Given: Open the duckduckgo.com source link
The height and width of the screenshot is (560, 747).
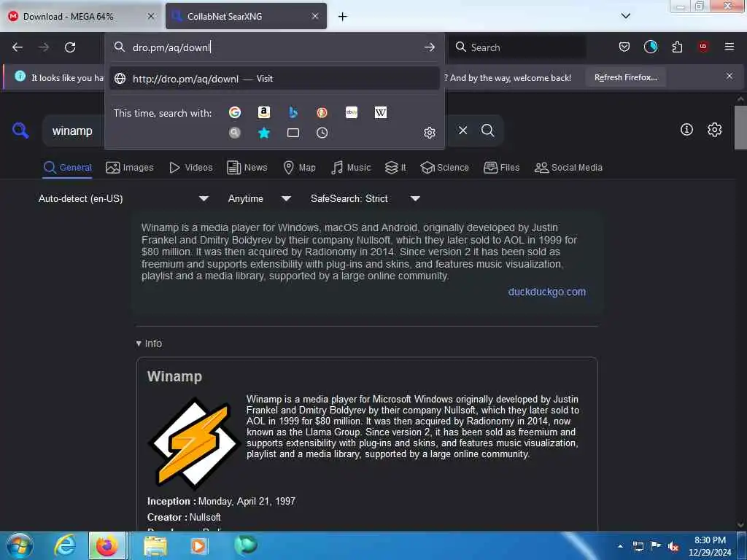Looking at the screenshot, I should click(x=547, y=292).
